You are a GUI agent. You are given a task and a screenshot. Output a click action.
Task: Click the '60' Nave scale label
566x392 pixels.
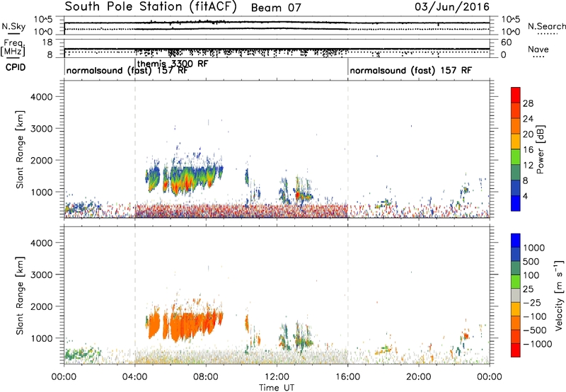coord(507,42)
